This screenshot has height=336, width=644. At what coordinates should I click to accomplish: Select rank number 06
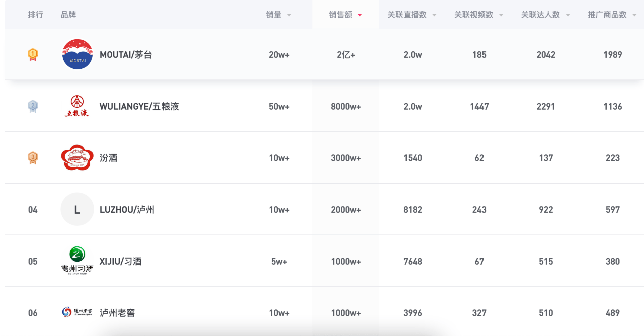pos(33,313)
